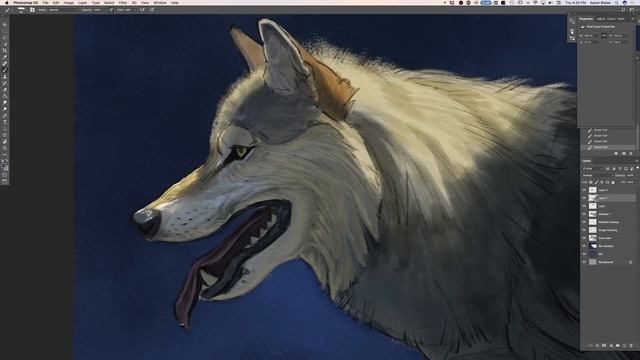The image size is (640, 360).
Task: Open the File menu
Action: (45, 2)
